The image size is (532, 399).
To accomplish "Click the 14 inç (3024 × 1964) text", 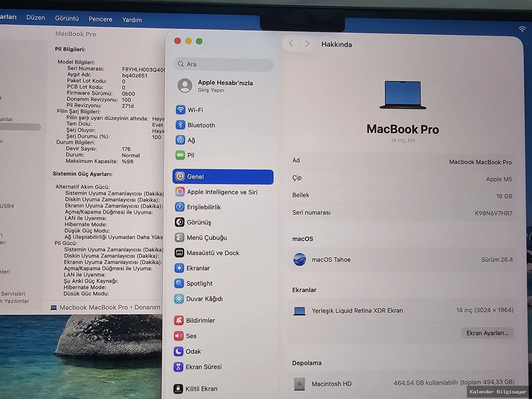I will tap(485, 310).
